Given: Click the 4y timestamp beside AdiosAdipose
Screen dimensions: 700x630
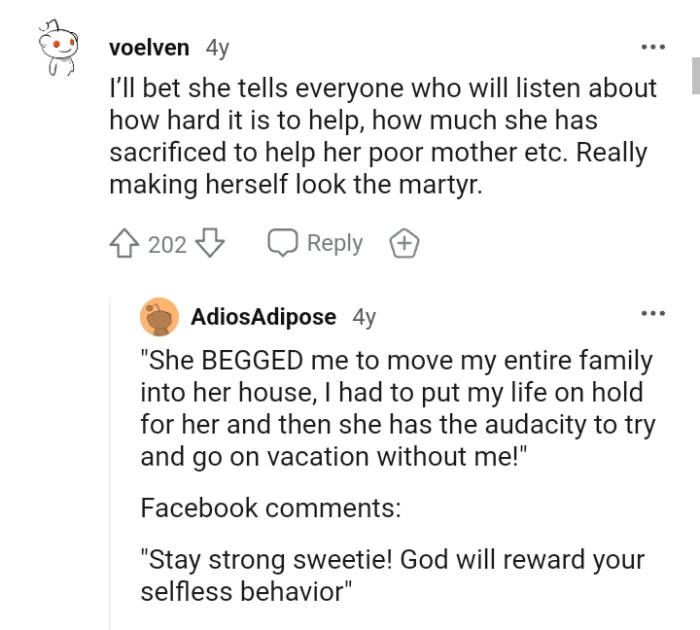Looking at the screenshot, I should (x=364, y=317).
